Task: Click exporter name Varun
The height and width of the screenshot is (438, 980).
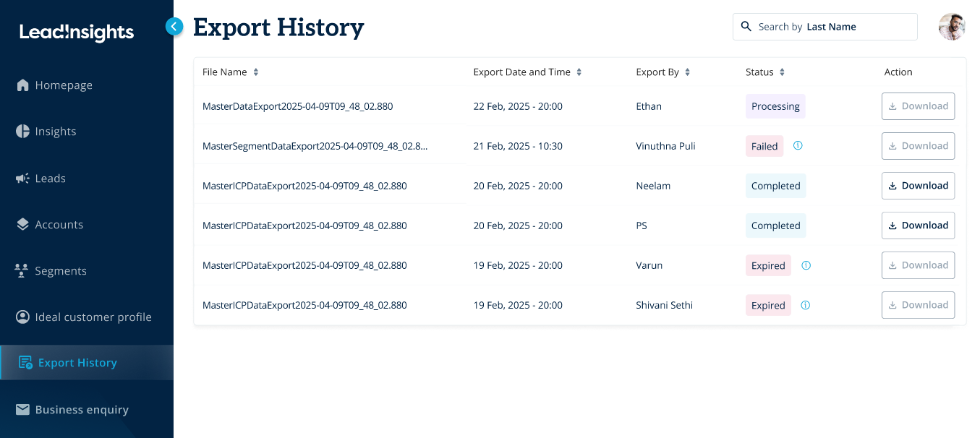Action: [649, 265]
